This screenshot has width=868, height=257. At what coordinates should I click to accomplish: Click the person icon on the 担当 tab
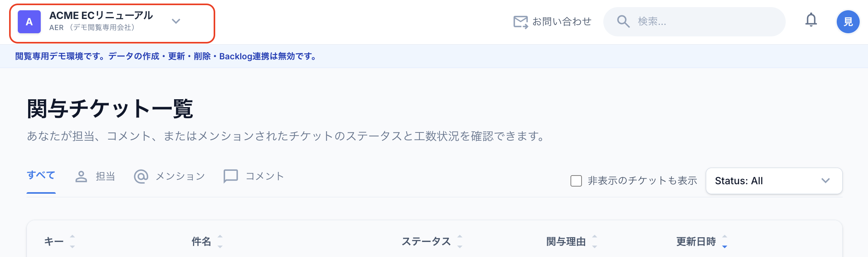click(x=81, y=176)
